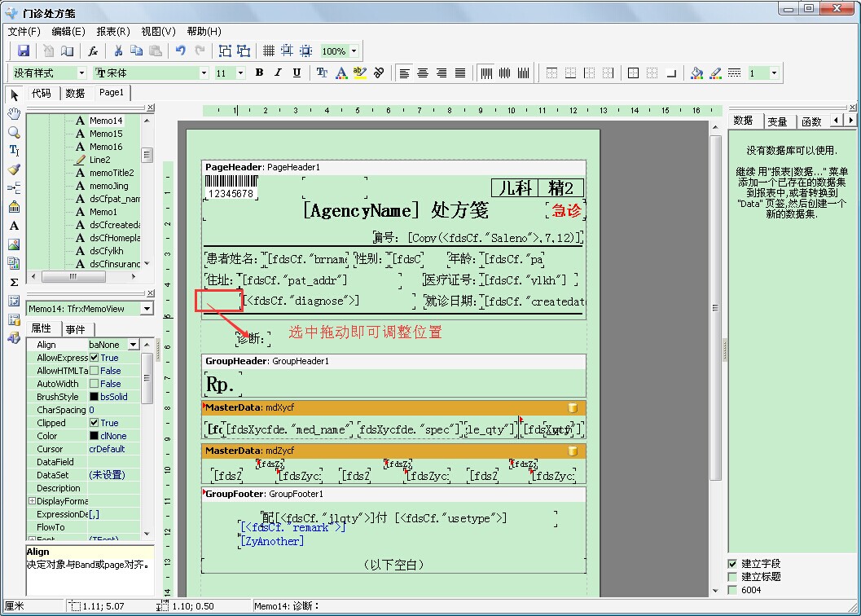Image resolution: width=861 pixels, height=616 pixels.
Task: Select the Insert band tool
Action: (x=15, y=188)
